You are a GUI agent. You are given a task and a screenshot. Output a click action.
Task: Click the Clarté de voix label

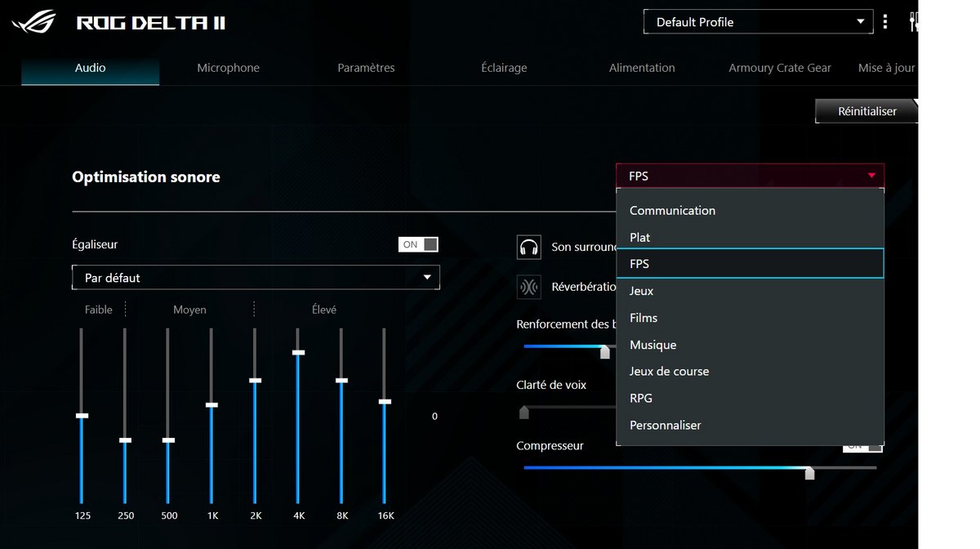(551, 385)
